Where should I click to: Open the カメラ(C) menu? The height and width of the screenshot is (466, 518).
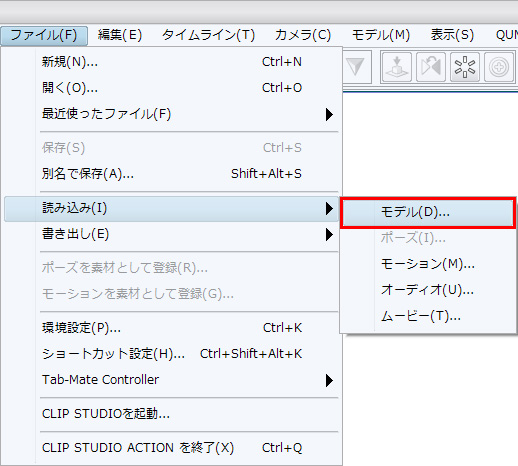click(x=303, y=35)
